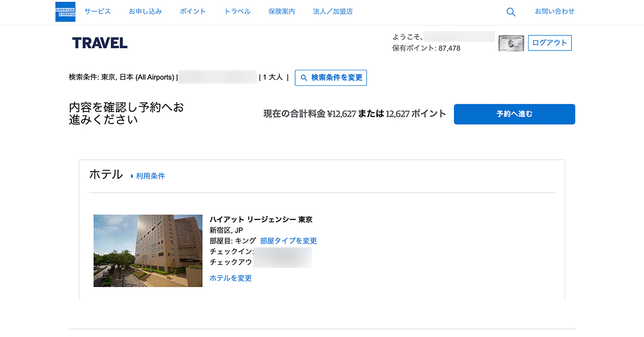Click the ログアウト button
This screenshot has width=644, height=337.
click(550, 43)
